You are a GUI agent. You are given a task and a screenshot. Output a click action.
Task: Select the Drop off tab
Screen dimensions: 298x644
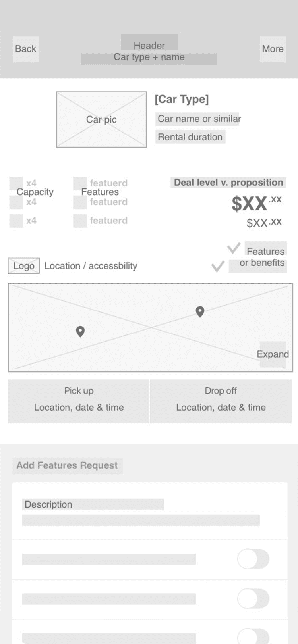click(221, 401)
